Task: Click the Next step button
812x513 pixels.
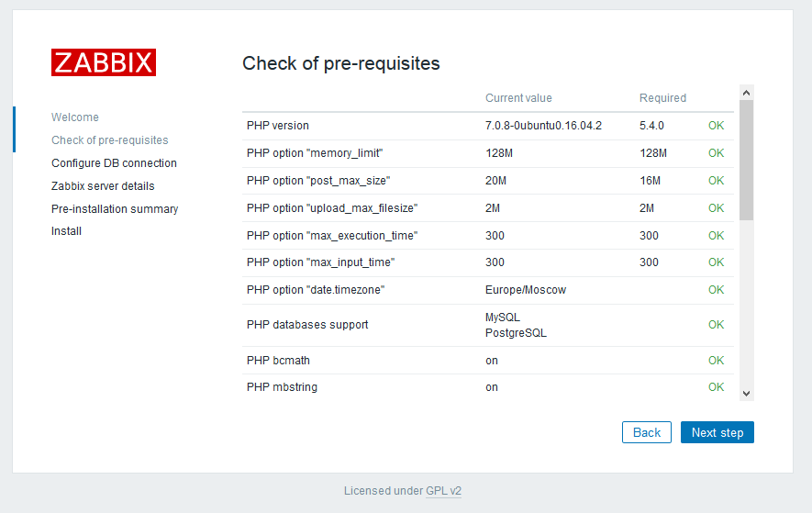Action: point(717,432)
